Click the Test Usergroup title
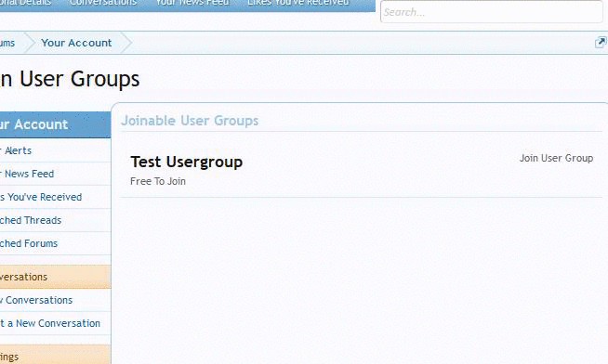This screenshot has height=364, width=608. click(x=187, y=162)
